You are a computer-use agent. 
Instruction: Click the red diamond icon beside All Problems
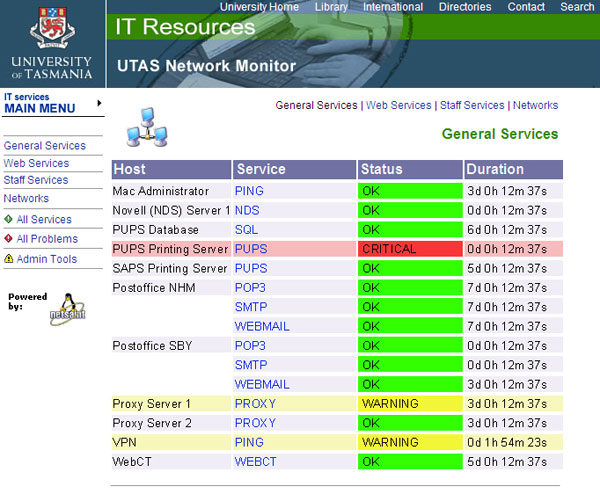(8, 238)
